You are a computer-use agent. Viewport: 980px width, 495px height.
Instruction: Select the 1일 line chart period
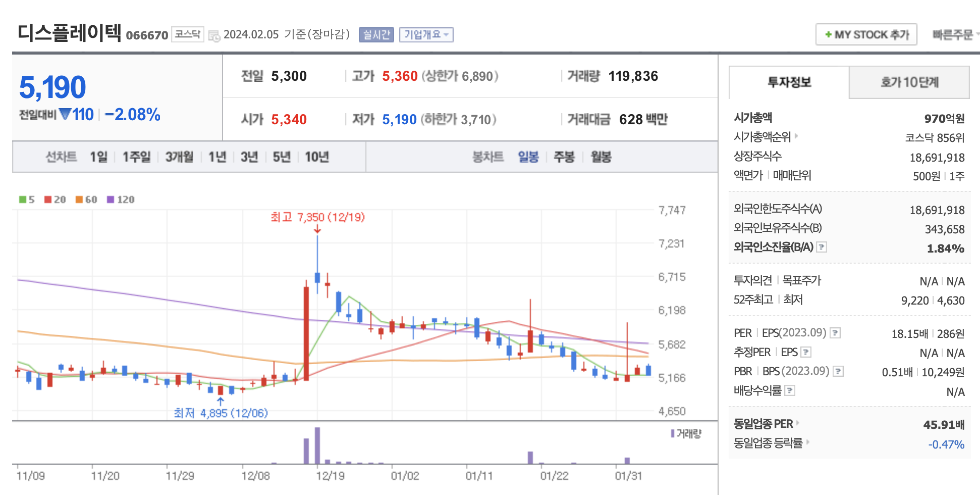(x=99, y=157)
